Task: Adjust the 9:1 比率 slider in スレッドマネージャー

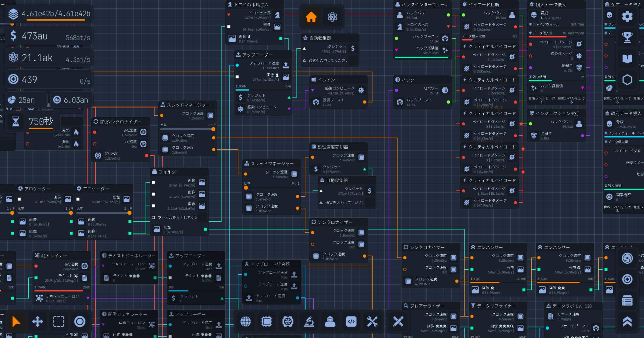Action: click(246, 188)
